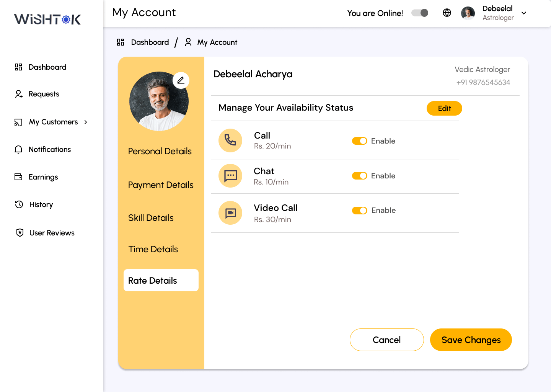
Task: Open the globe language icon
Action: 447,13
